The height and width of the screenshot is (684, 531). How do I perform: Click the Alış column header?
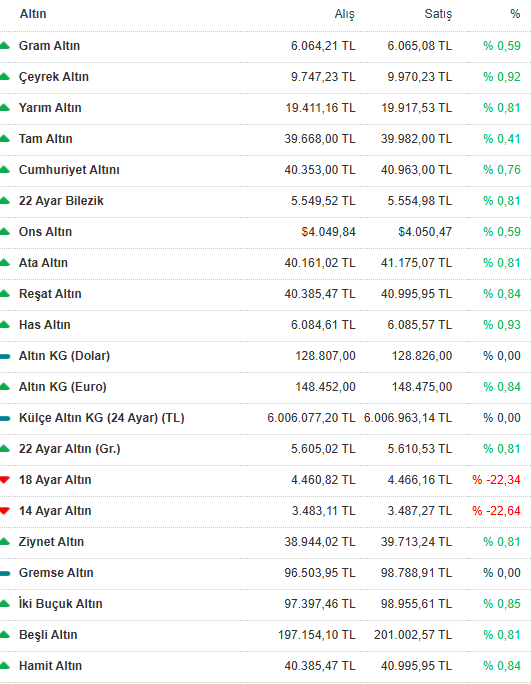(345, 14)
